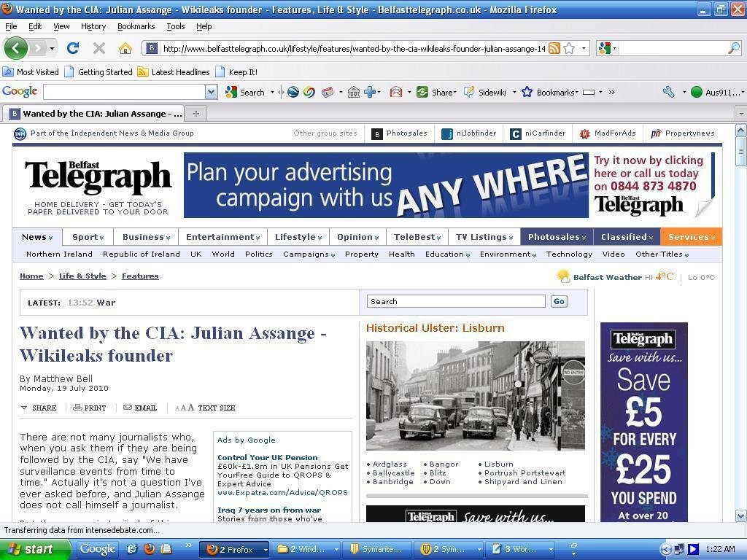
Task: Click the Technology sub-navigation link
Action: pos(569,254)
